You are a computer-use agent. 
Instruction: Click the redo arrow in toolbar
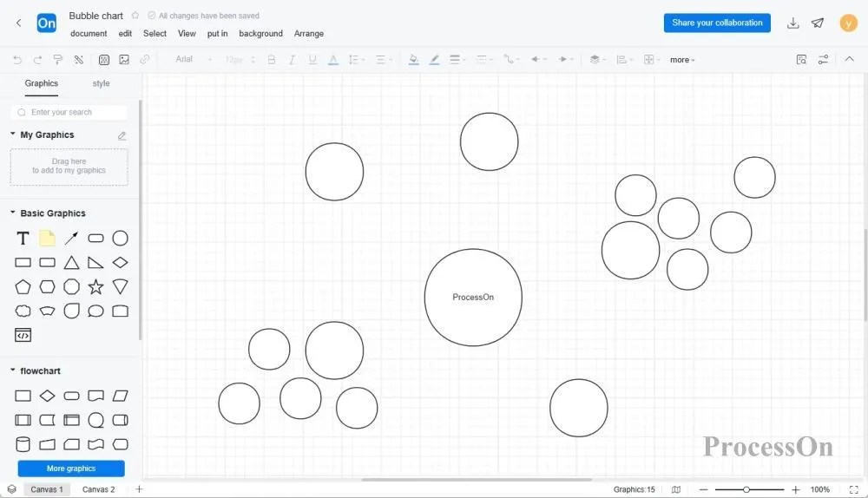coord(37,60)
